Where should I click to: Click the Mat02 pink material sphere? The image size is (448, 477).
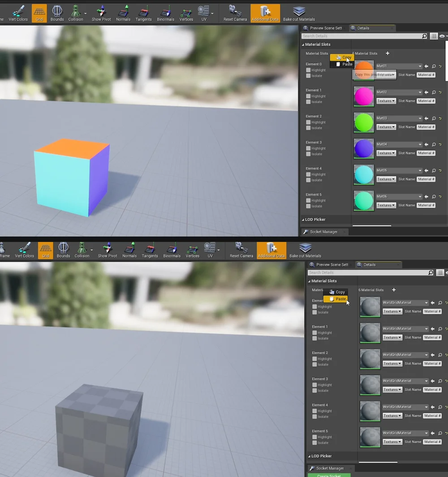(x=363, y=96)
